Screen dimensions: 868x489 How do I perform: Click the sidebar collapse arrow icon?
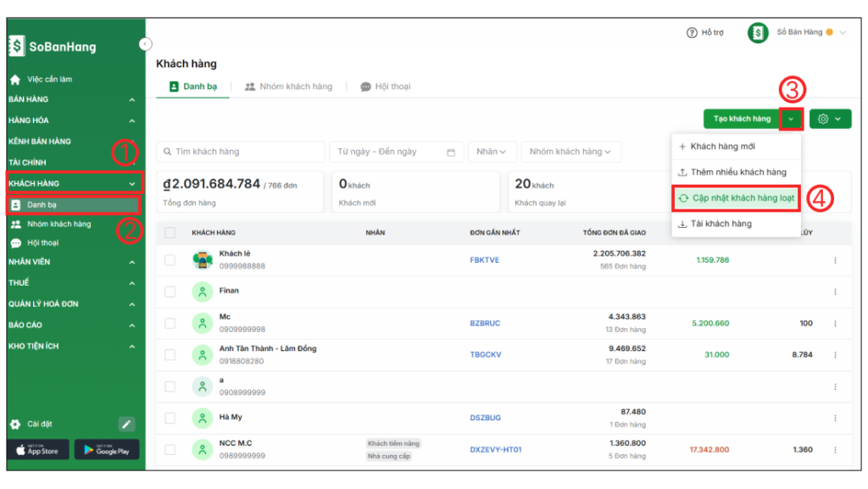(x=145, y=43)
